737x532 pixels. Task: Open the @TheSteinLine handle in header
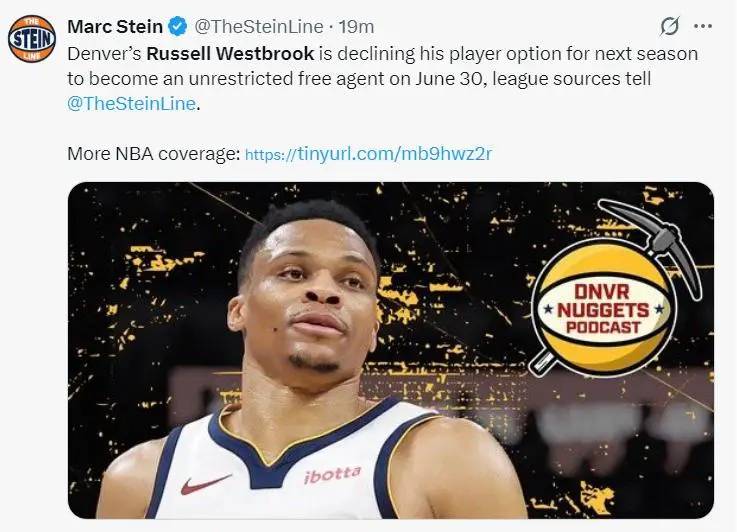click(259, 27)
